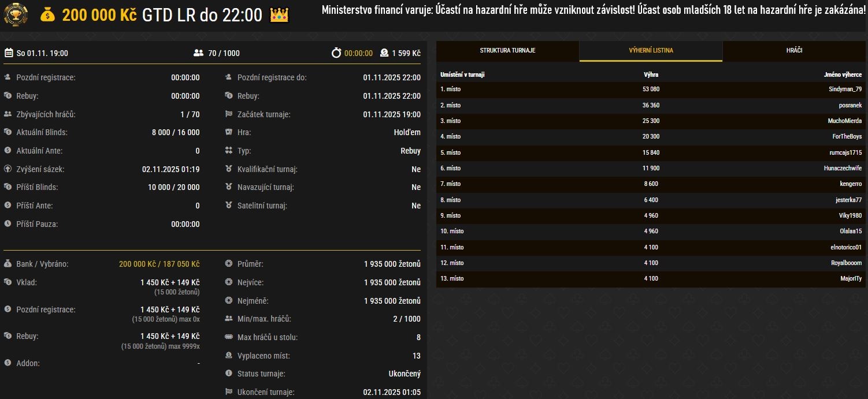The width and height of the screenshot is (868, 399).
Task: Click the Výhra column header
Action: point(651,74)
